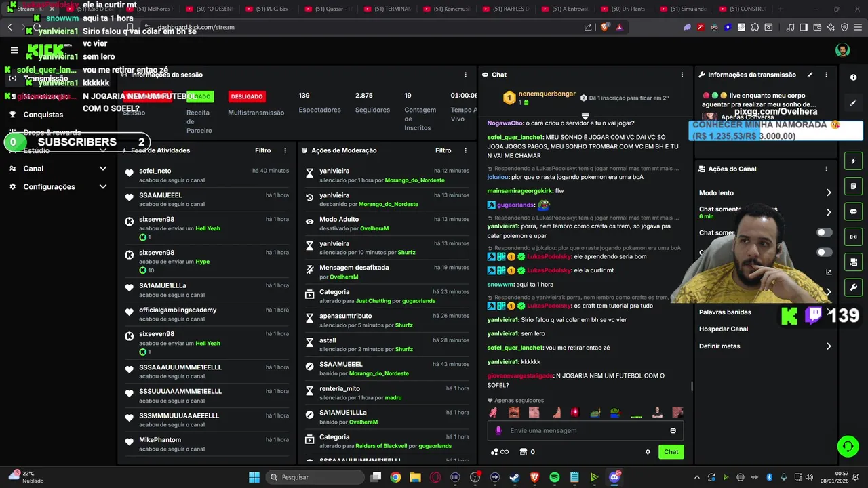Image resolution: width=868 pixels, height=488 pixels.
Task: Click the purple microphone icon in message box
Action: pyautogui.click(x=498, y=430)
